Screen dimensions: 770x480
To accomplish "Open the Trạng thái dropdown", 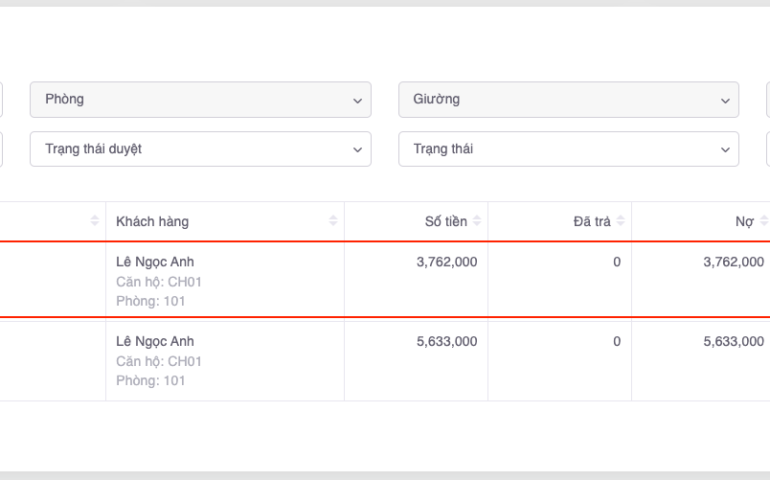I will click(x=568, y=149).
